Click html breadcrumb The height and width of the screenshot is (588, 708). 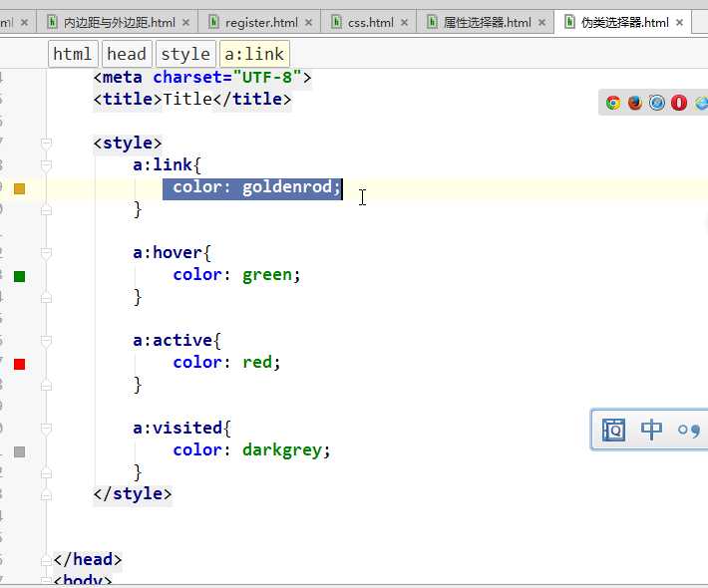tap(73, 54)
